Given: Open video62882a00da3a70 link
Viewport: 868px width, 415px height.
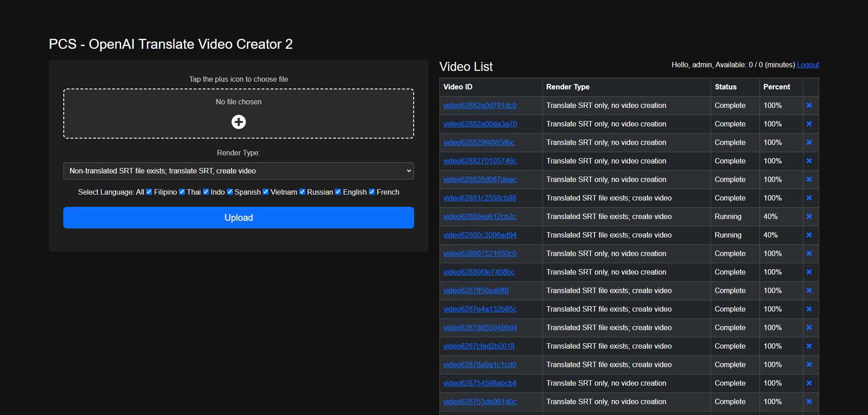Looking at the screenshot, I should coord(480,124).
